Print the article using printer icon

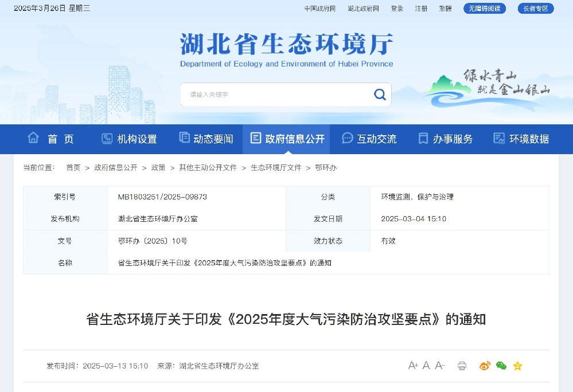point(462,366)
